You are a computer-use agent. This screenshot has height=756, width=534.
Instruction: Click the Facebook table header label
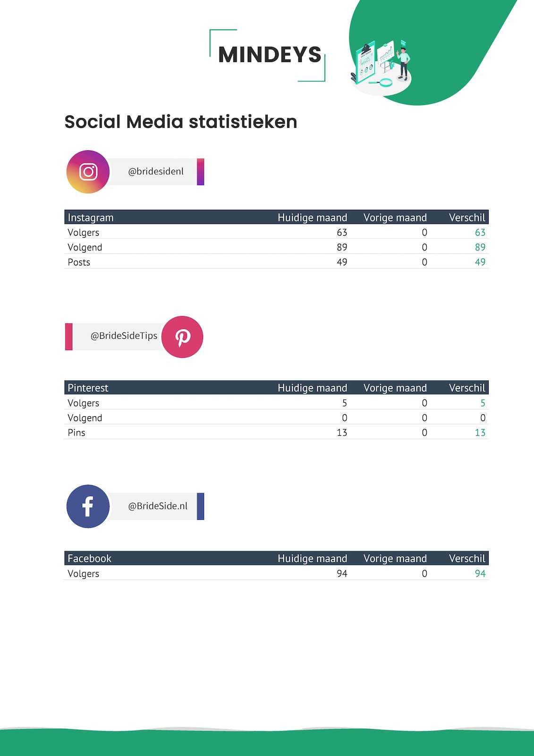(x=90, y=558)
